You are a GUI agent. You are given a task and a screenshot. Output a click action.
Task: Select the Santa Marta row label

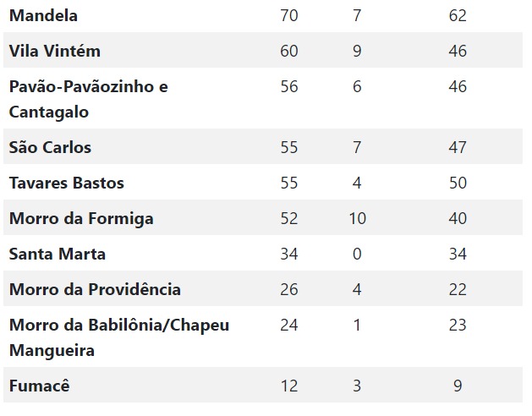tap(58, 254)
